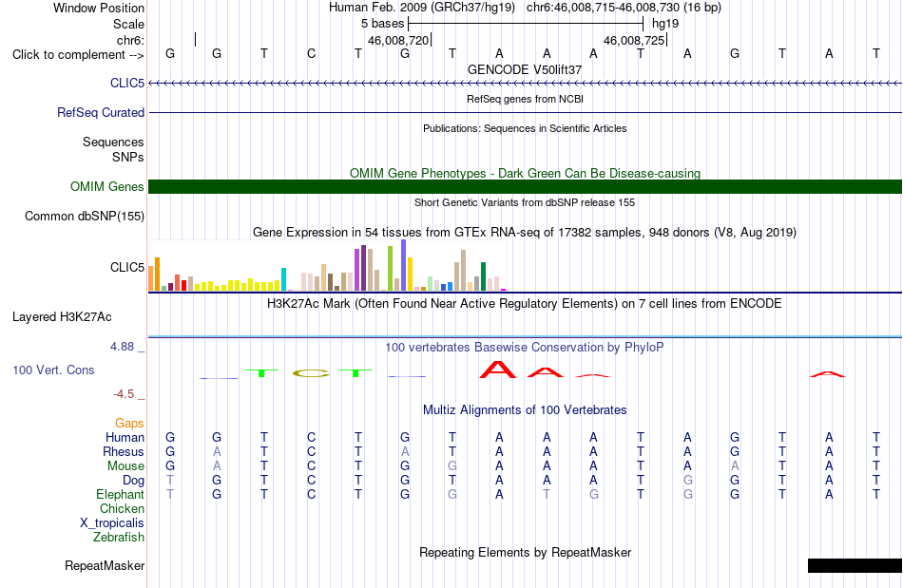This screenshot has width=903, height=588.
Task: Click the 'Click to complement -->' label
Action: tap(78, 55)
